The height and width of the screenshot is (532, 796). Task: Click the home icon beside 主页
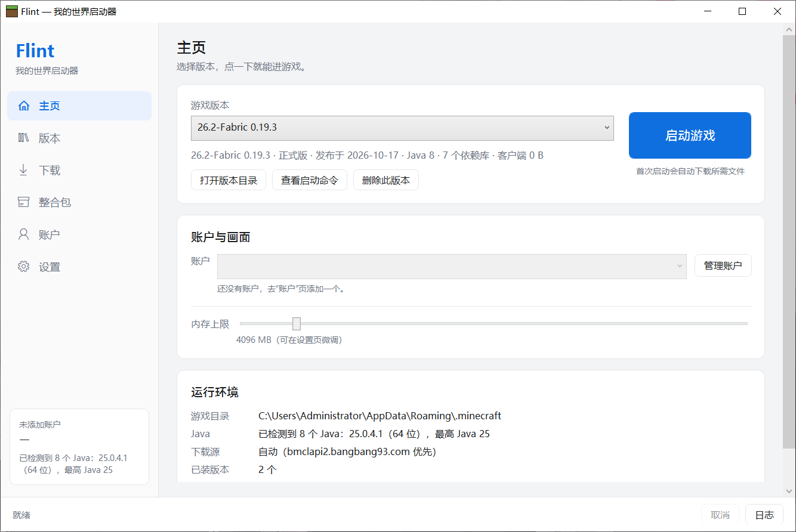[24, 106]
